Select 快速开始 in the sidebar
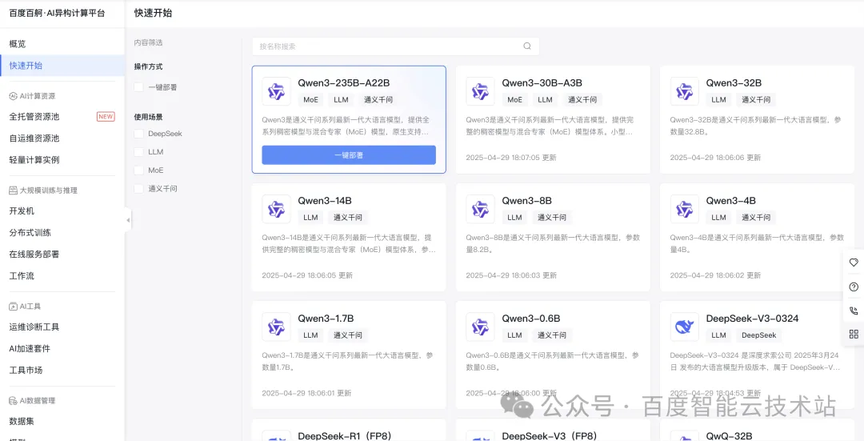 tap(62, 66)
